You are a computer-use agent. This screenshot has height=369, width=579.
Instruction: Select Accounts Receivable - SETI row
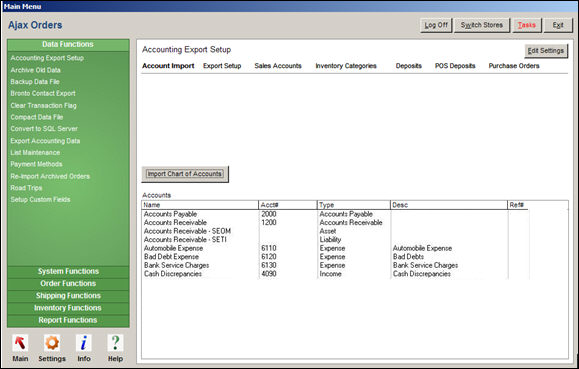point(185,240)
